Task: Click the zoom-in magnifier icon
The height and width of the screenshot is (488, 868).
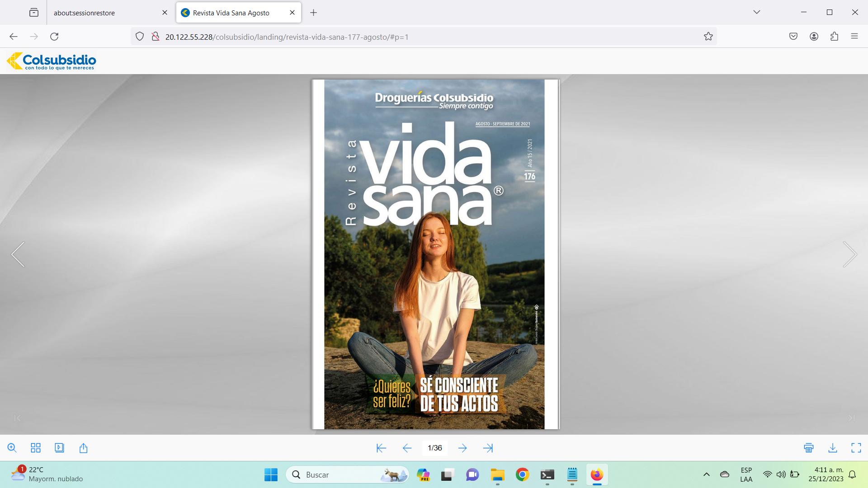Action: [12, 448]
